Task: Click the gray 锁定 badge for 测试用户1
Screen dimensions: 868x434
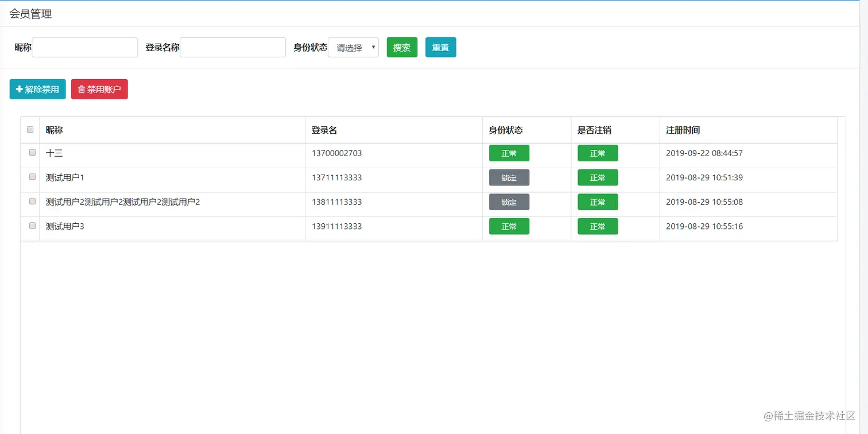Action: click(509, 178)
